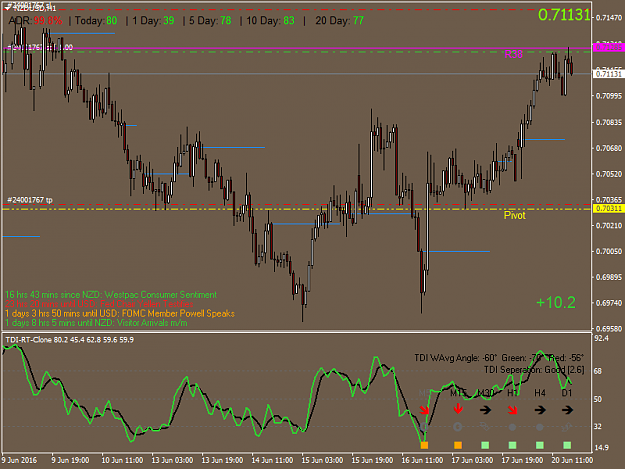Click the '#24001767 tp' order label
Viewport: 625px width, 469px height.
pyautogui.click(x=30, y=200)
